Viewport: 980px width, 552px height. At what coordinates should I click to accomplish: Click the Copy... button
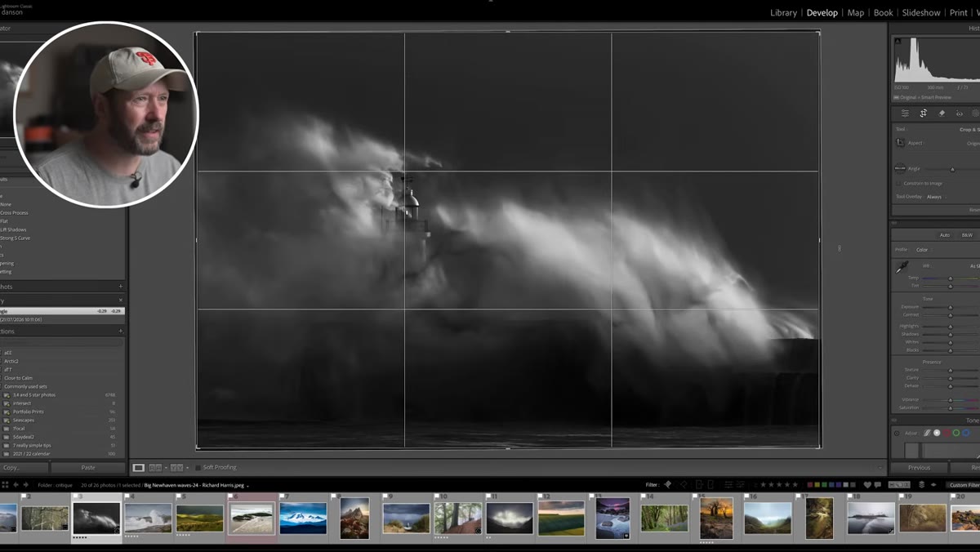pyautogui.click(x=24, y=467)
